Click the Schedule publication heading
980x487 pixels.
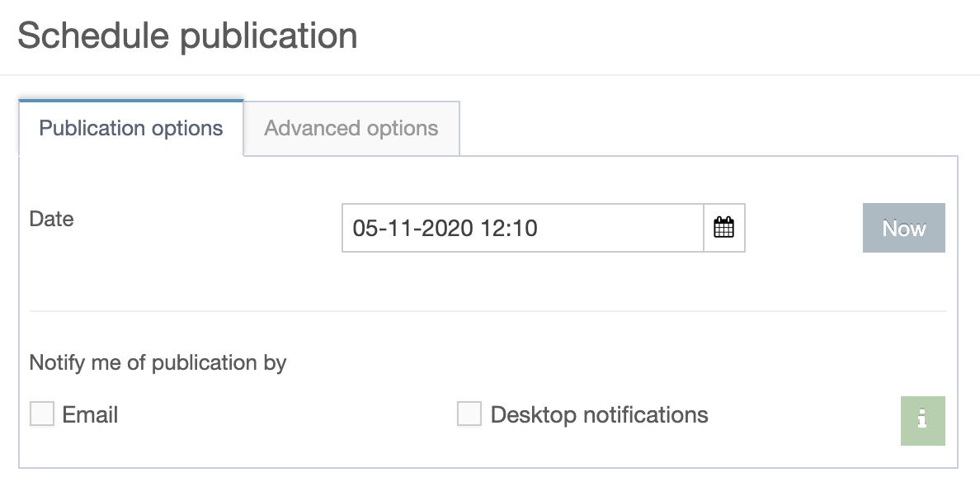(187, 35)
